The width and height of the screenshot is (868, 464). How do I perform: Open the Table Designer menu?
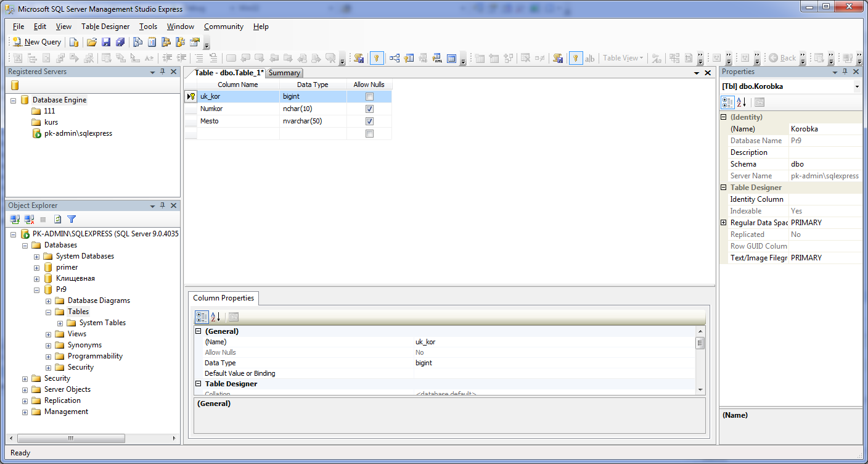point(105,27)
